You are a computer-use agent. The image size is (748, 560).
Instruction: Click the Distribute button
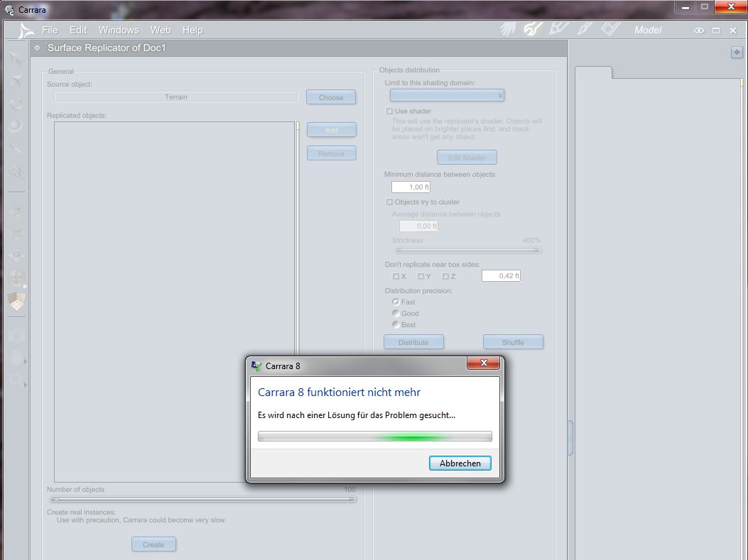[x=413, y=342]
